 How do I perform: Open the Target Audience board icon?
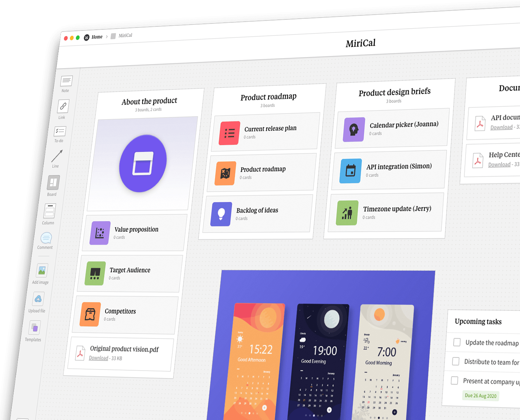click(95, 273)
